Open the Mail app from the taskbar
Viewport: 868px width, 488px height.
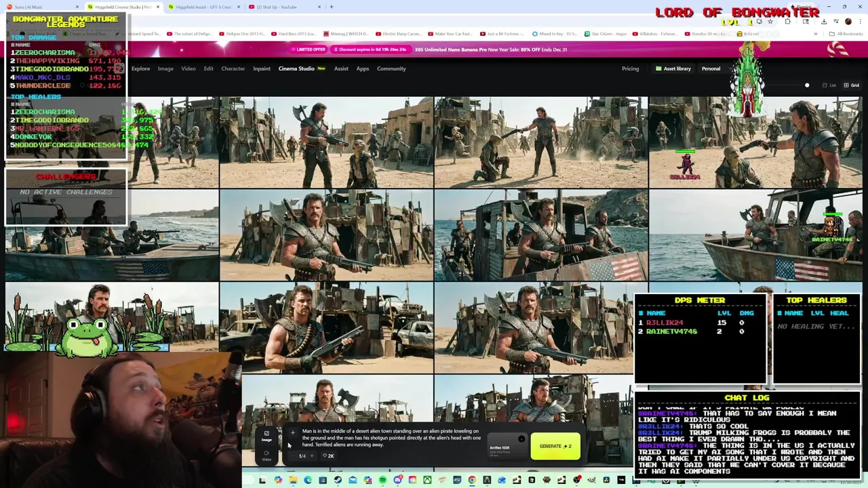(x=353, y=480)
